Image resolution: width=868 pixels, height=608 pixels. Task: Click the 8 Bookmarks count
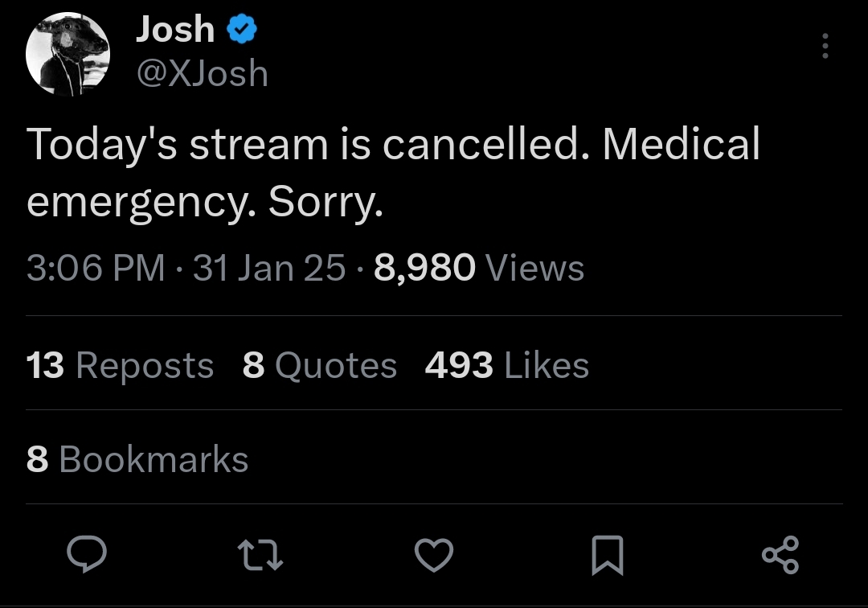[x=137, y=460]
